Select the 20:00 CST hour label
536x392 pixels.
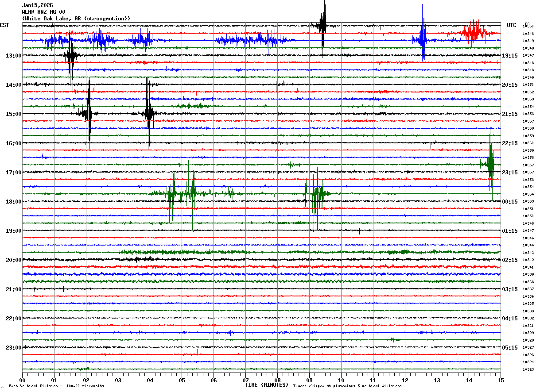pos(13,260)
